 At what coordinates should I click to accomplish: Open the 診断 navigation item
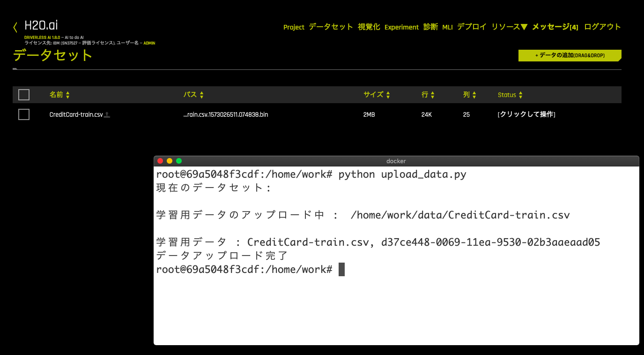pyautogui.click(x=430, y=27)
